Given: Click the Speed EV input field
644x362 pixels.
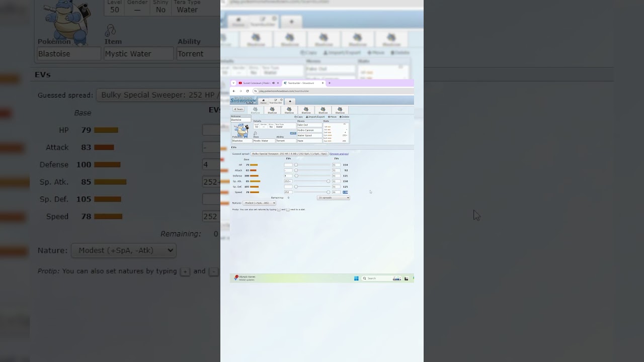Looking at the screenshot, I should [288, 192].
